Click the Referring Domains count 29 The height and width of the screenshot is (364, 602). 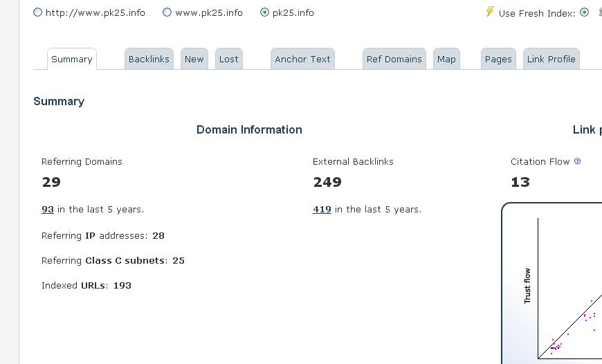(51, 182)
